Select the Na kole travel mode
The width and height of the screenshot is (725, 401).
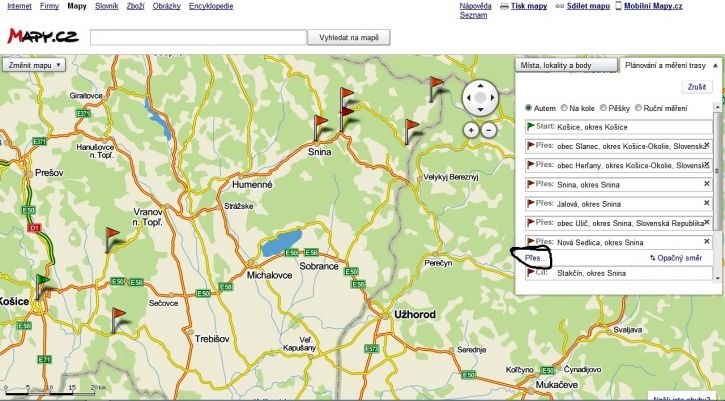pos(564,108)
